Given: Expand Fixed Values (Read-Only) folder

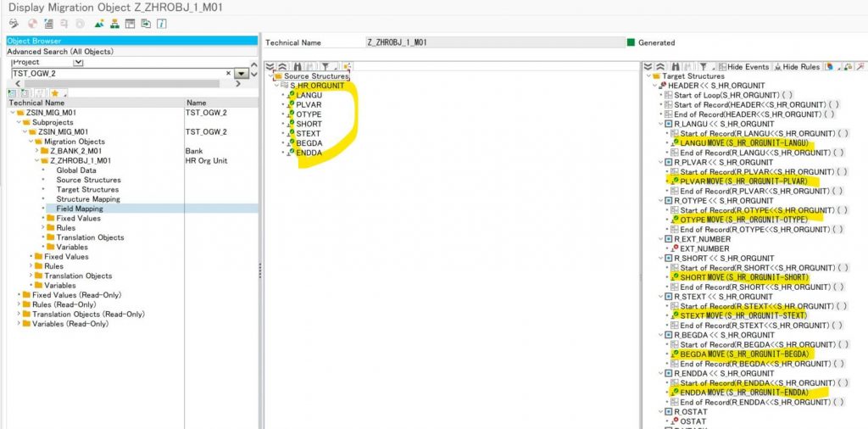Looking at the screenshot, I should click(19, 295).
